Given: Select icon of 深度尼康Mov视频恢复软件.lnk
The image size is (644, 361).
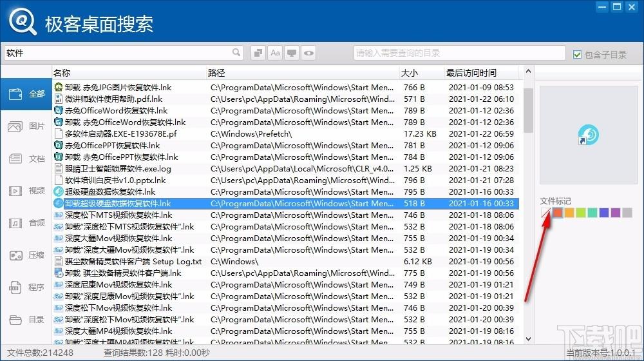Looking at the screenshot, I should (x=59, y=284).
